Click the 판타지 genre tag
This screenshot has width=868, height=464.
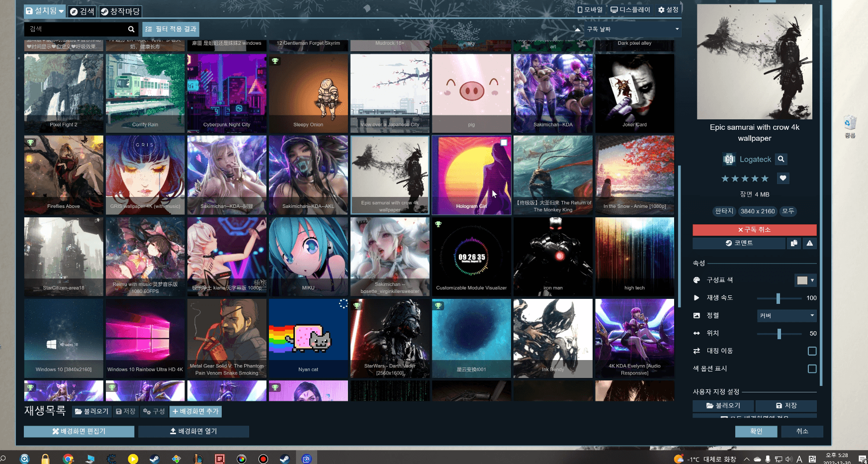724,211
